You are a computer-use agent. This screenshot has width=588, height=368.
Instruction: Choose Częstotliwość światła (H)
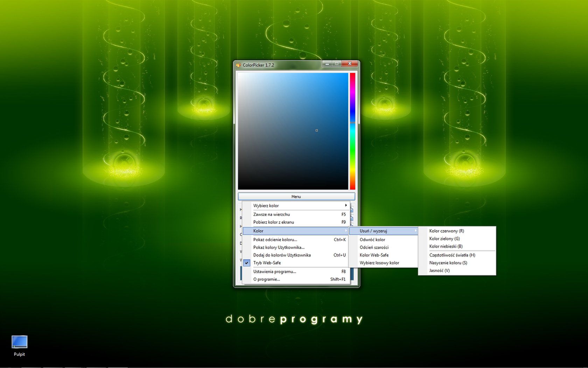pyautogui.click(x=457, y=255)
